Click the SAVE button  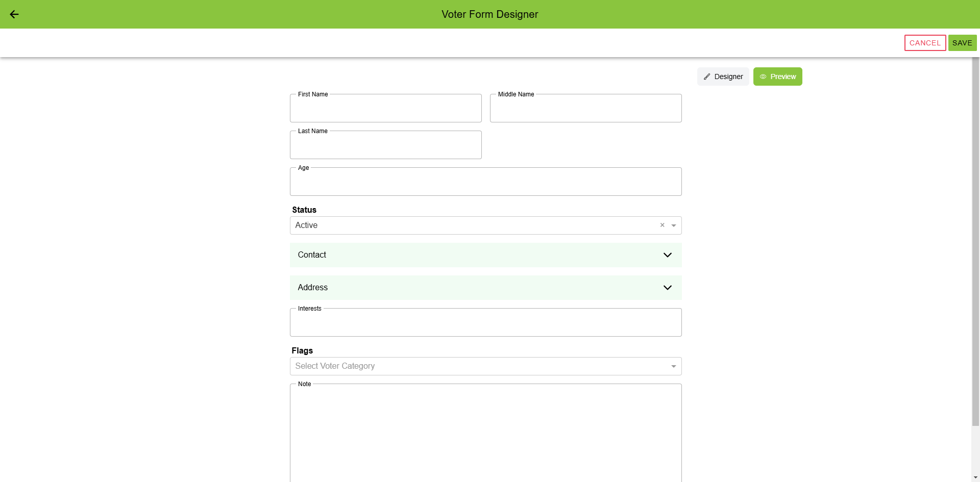(x=962, y=43)
